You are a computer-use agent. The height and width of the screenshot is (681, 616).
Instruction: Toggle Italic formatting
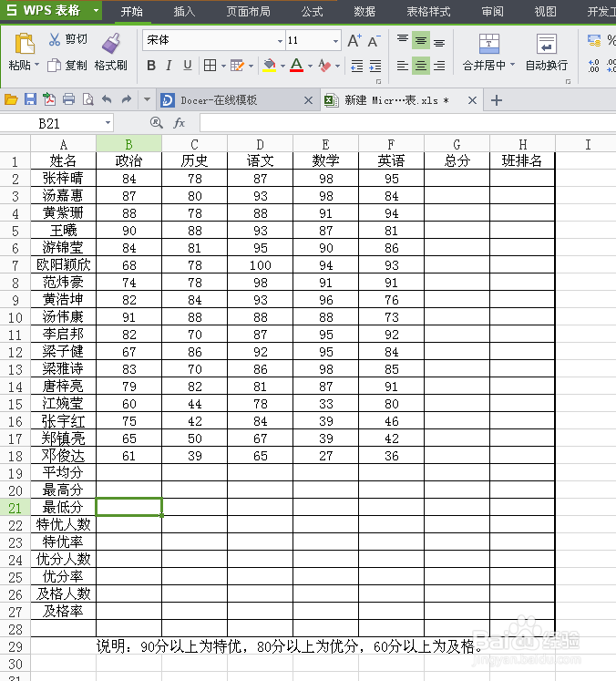[169, 66]
